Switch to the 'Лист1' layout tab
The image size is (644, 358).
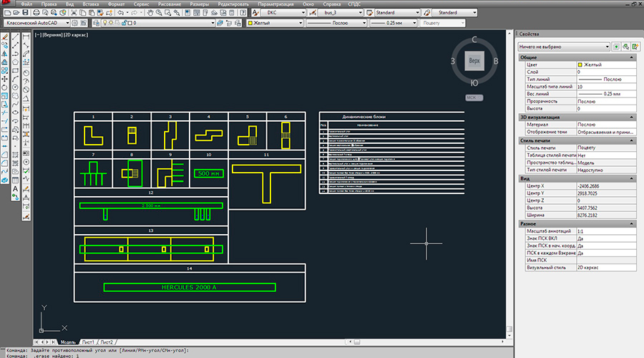(x=89, y=342)
